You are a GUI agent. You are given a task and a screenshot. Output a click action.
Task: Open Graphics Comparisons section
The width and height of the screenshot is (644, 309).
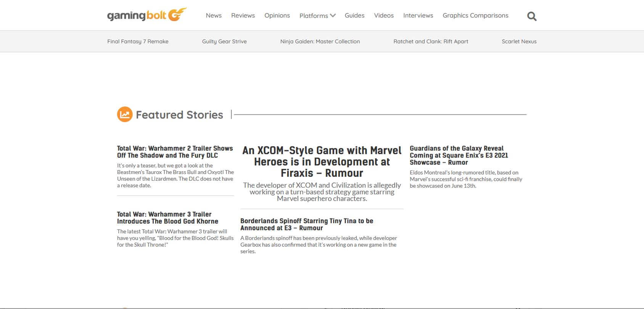click(475, 16)
